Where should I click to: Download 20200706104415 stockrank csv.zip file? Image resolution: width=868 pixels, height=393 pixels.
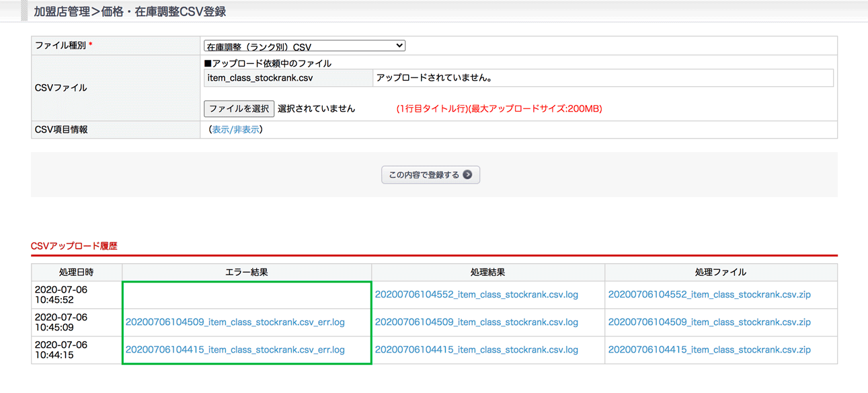coord(709,350)
